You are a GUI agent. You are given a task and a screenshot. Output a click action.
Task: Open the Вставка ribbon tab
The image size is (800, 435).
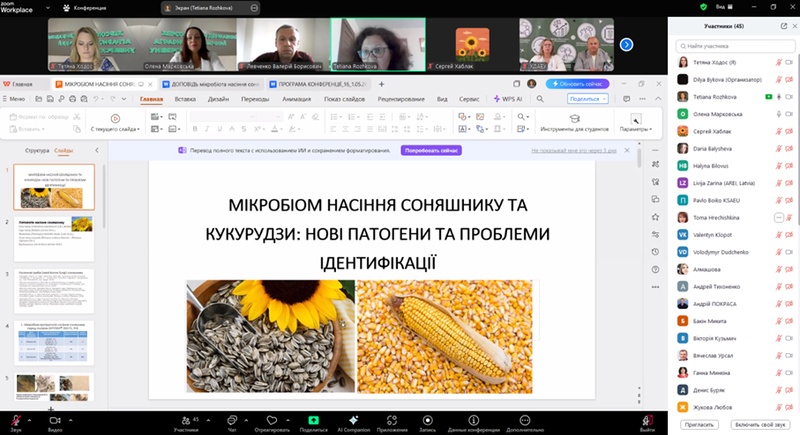[x=185, y=99]
